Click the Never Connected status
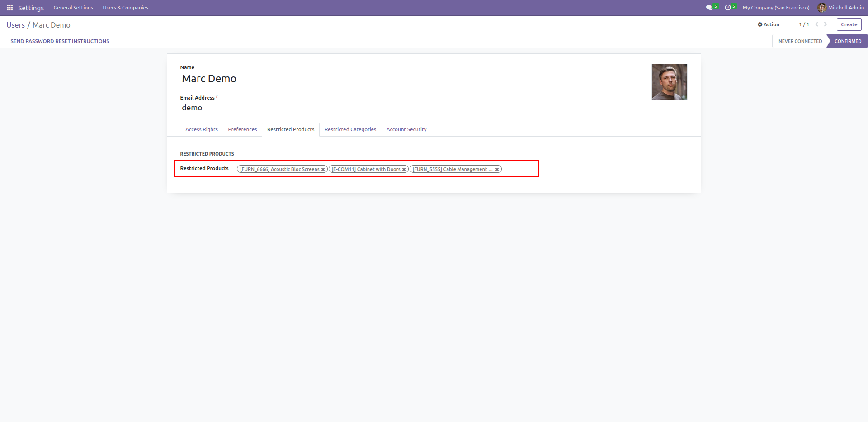Image resolution: width=868 pixels, height=422 pixels. click(800, 41)
